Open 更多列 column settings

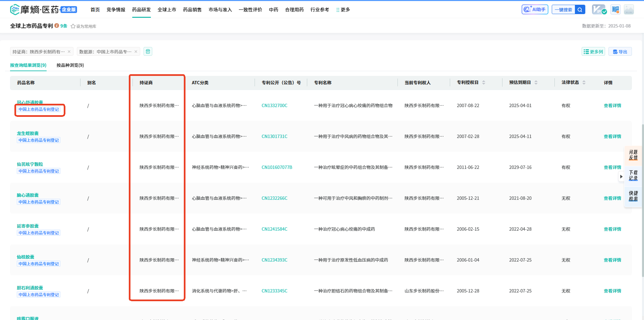tap(593, 51)
